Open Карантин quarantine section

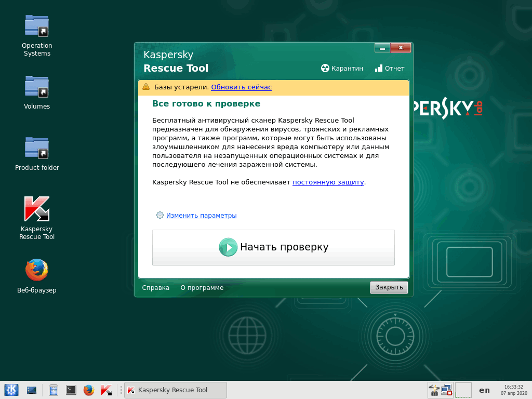[x=342, y=68]
